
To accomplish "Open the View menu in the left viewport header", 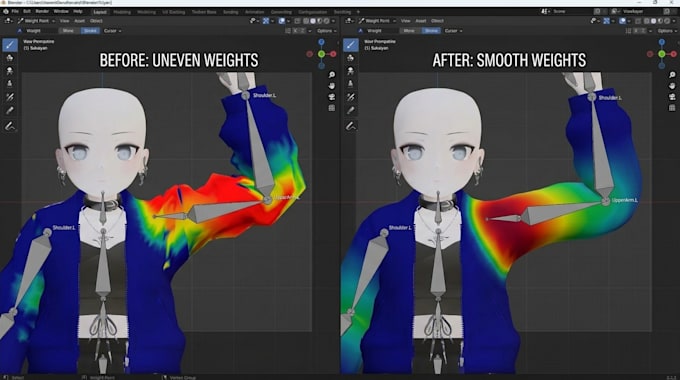I will 65,21.
